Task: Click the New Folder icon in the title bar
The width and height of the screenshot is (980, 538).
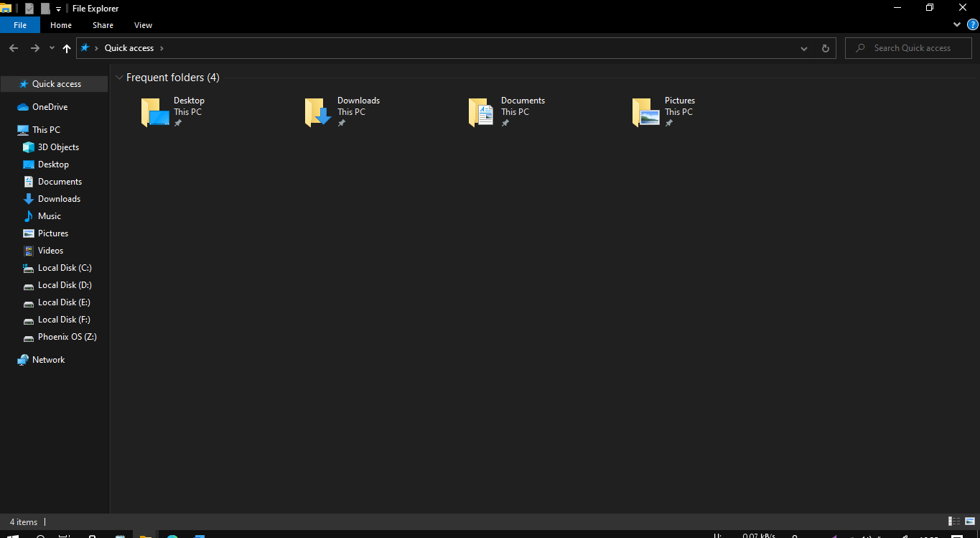Action: [45, 8]
